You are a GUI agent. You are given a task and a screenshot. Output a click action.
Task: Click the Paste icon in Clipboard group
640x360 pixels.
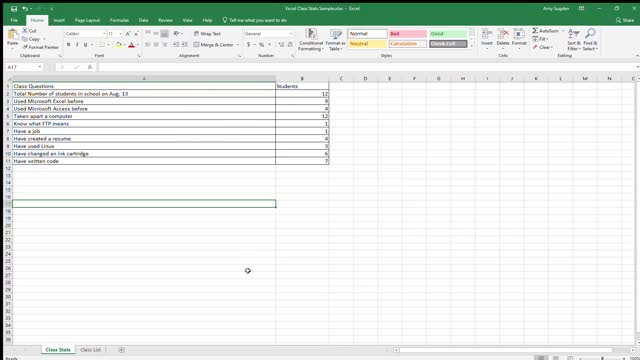12,35
